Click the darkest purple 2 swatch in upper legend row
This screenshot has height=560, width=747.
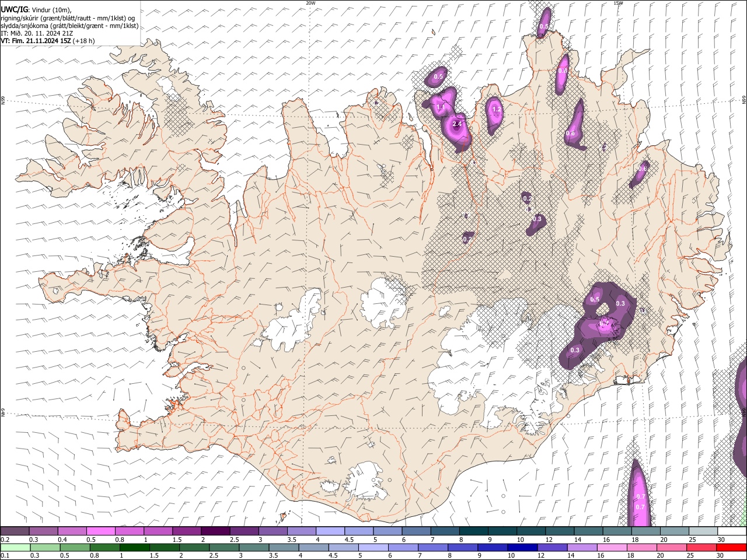click(215, 531)
